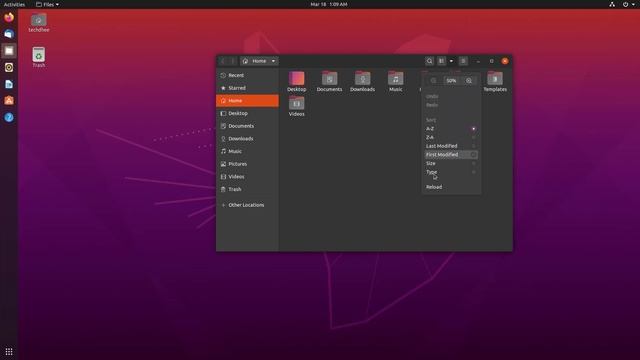This screenshot has width=640, height=360.
Task: Click the Files app dock icon
Action: (x=9, y=51)
